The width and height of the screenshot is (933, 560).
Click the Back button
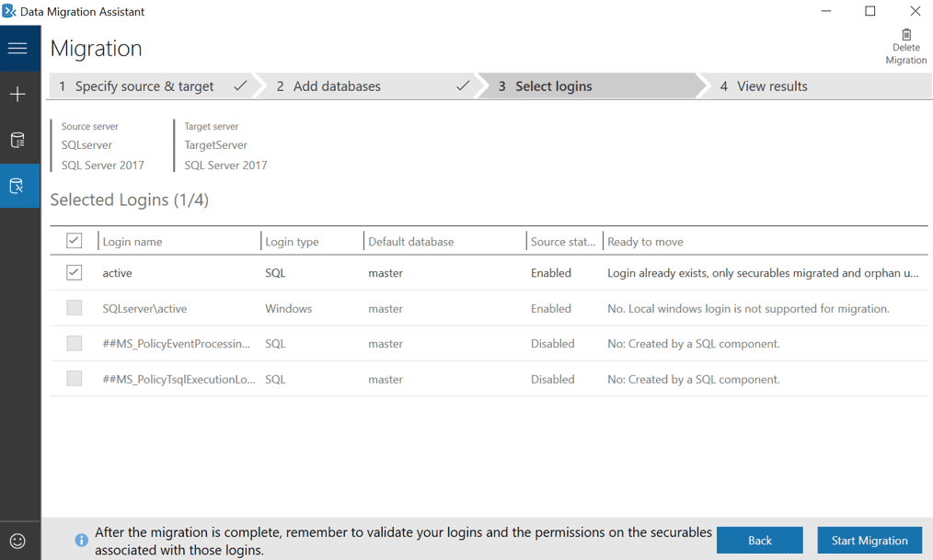(x=760, y=541)
